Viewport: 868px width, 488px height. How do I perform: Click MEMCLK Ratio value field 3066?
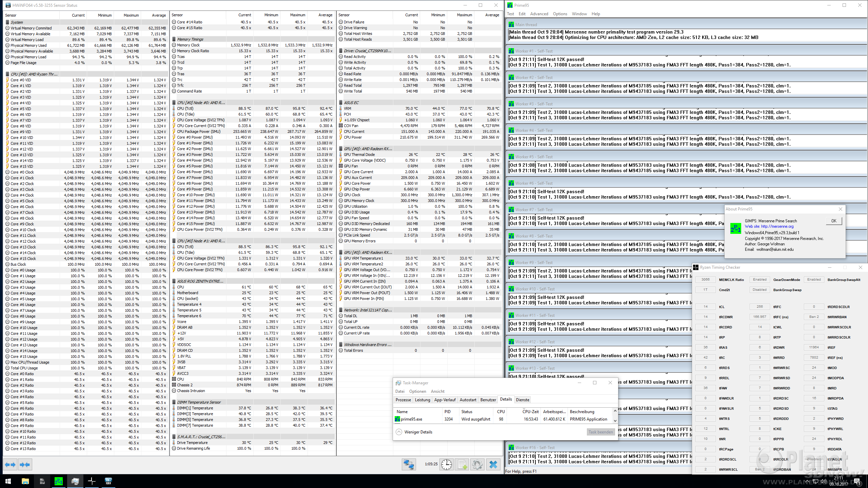coord(705,280)
